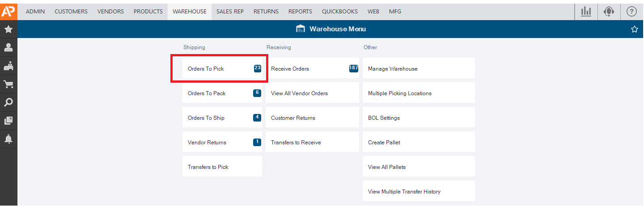This screenshot has width=644, height=206.
Task: Open the notifications bell icon
Action: (x=8, y=139)
